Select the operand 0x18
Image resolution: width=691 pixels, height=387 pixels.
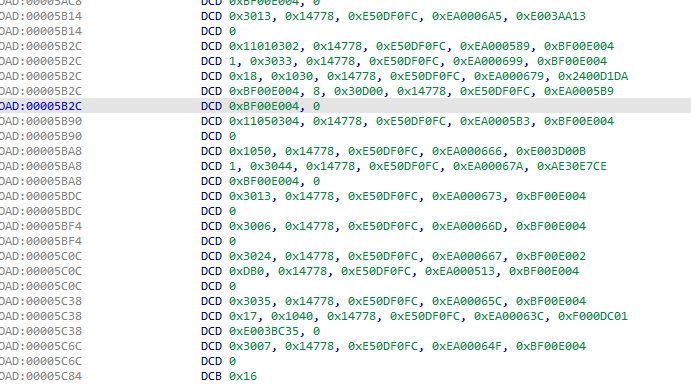(242, 76)
